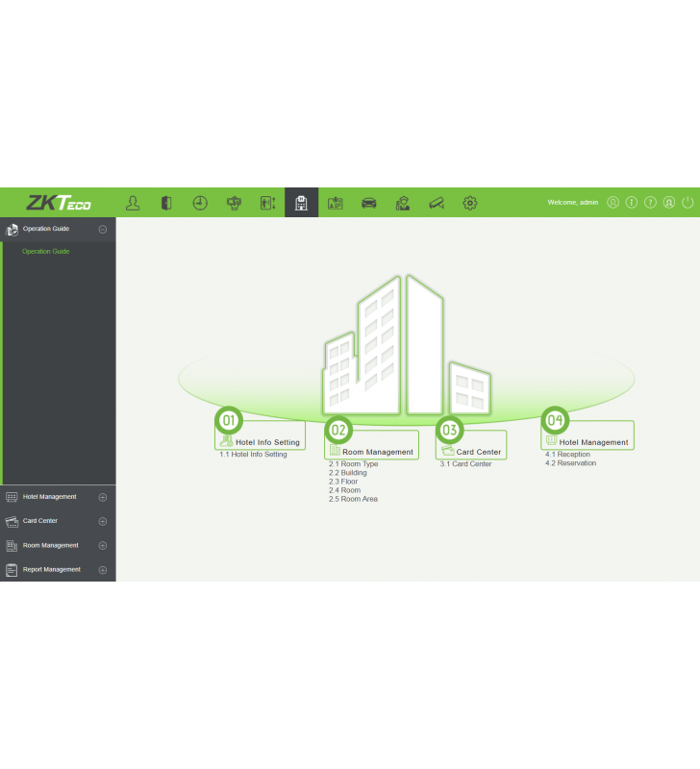Image resolution: width=700 pixels, height=769 pixels.
Task: Click the Card Center sidebar icon
Action: [x=12, y=521]
